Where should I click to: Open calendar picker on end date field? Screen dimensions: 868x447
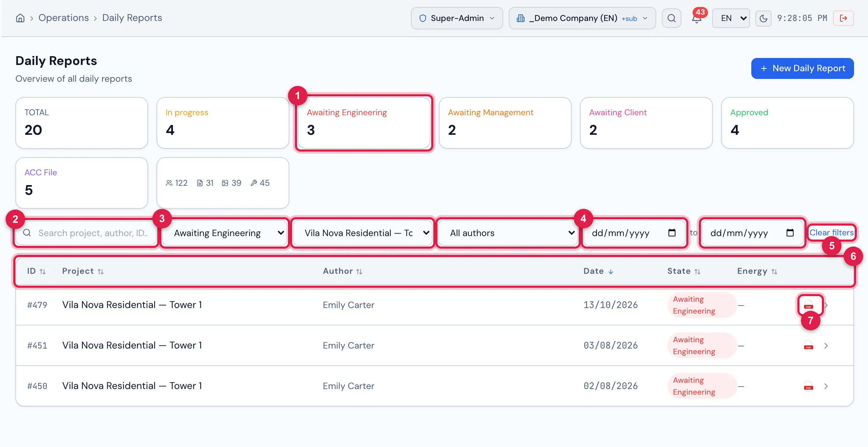click(790, 233)
